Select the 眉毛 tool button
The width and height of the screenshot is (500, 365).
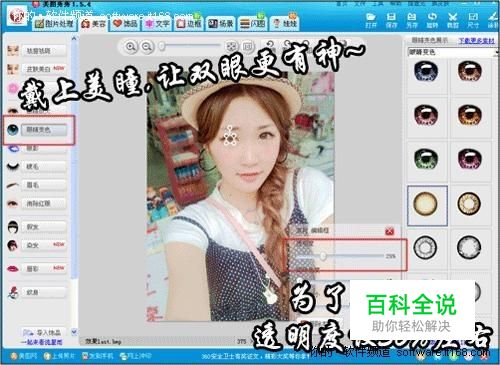coord(44,185)
